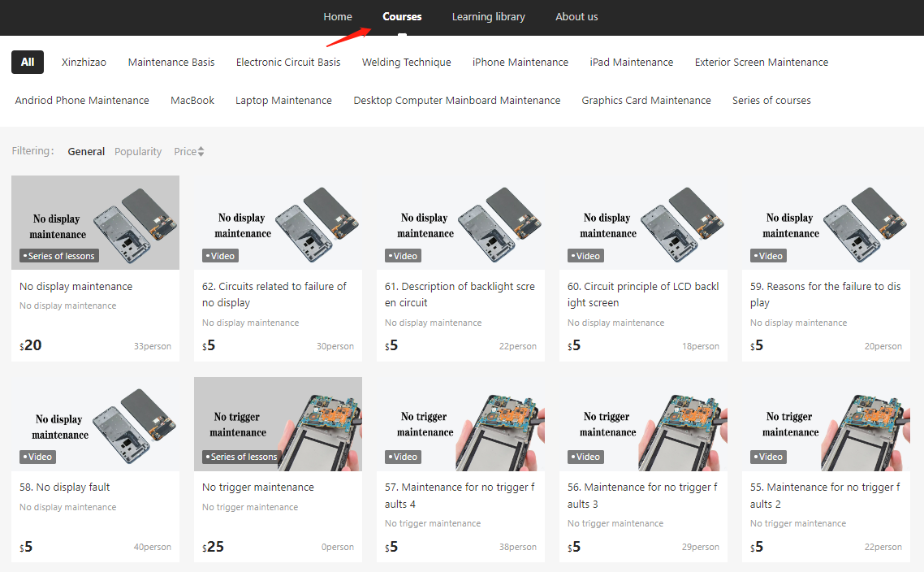This screenshot has height=572, width=924.
Task: Go to the Learning library page
Action: click(488, 17)
